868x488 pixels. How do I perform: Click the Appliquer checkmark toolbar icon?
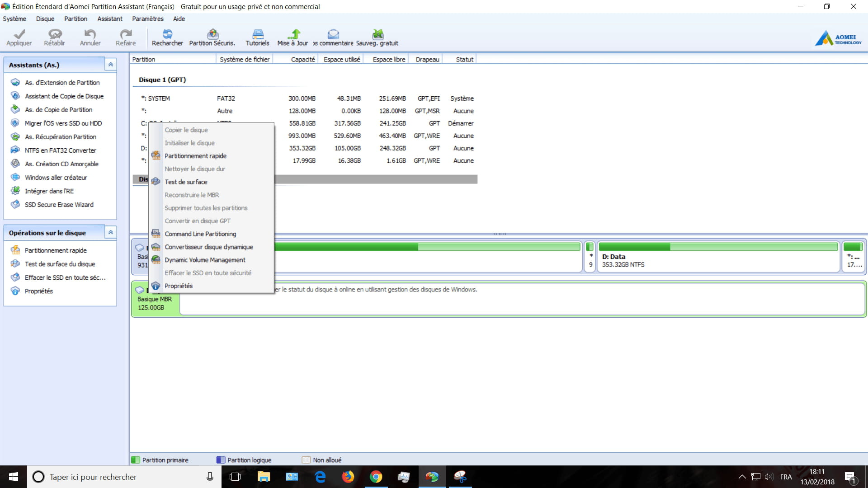pyautogui.click(x=19, y=37)
